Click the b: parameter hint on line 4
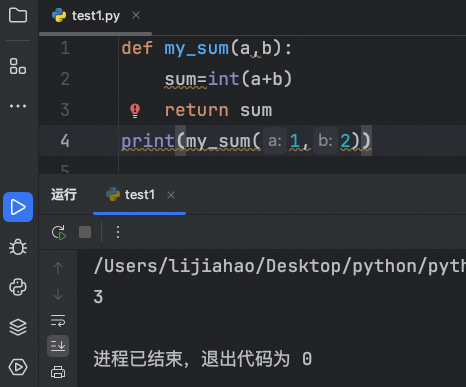 [325, 141]
